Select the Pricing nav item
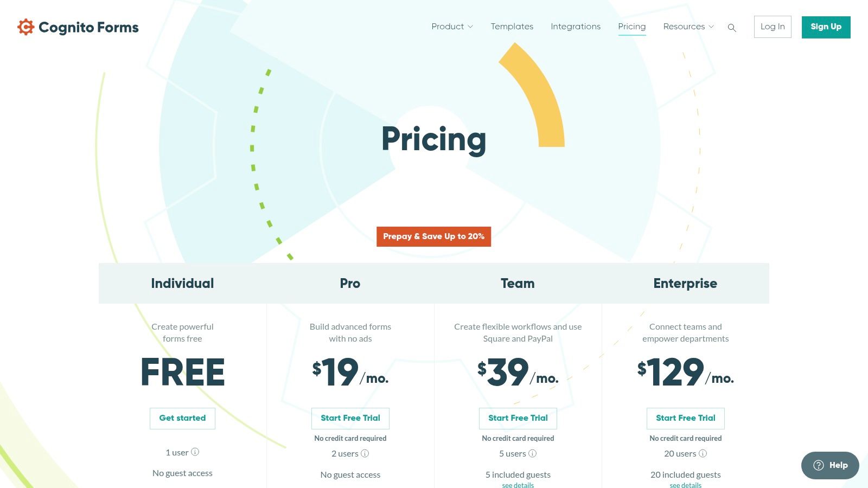This screenshot has height=488, width=868. click(631, 27)
